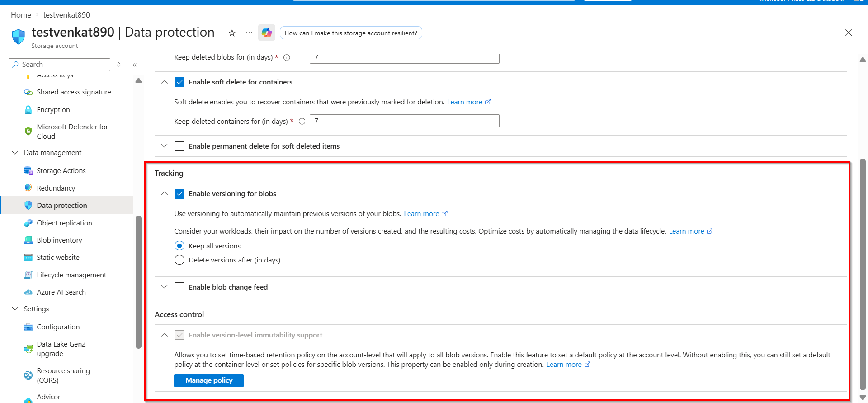This screenshot has height=403, width=868.
Task: Open Resource sharing (CORS) item
Action: point(57,375)
